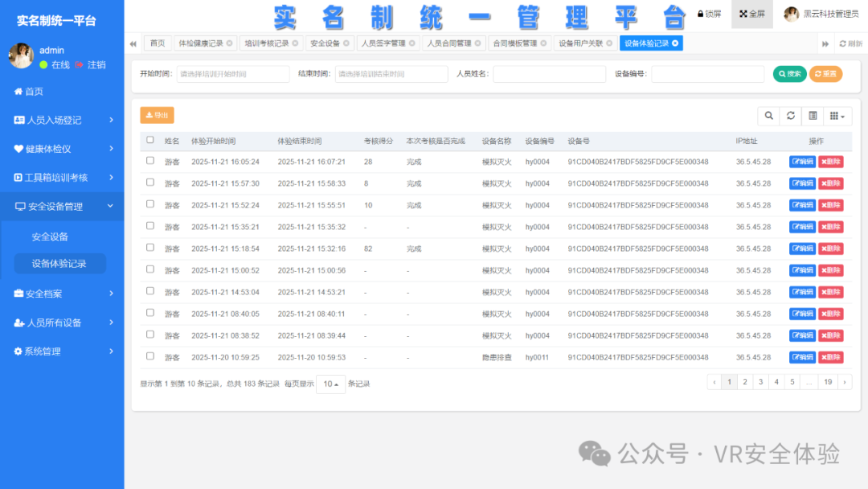Check the row starting 2025-11-21 15:57:30

(x=150, y=183)
